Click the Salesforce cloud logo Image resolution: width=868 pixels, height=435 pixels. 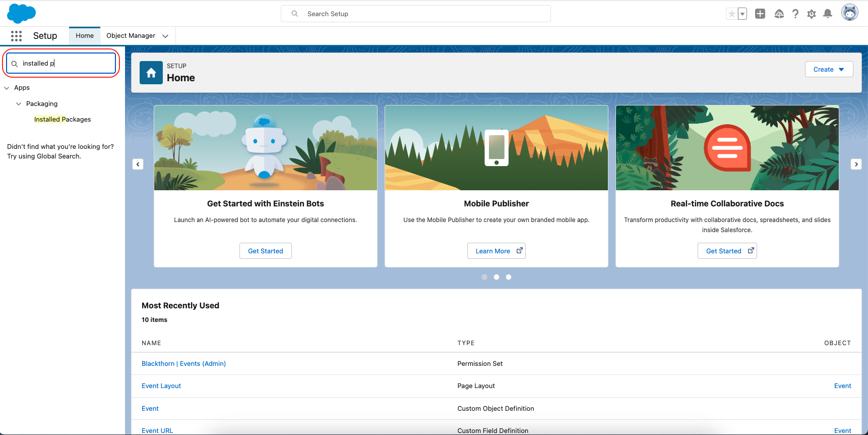click(21, 14)
